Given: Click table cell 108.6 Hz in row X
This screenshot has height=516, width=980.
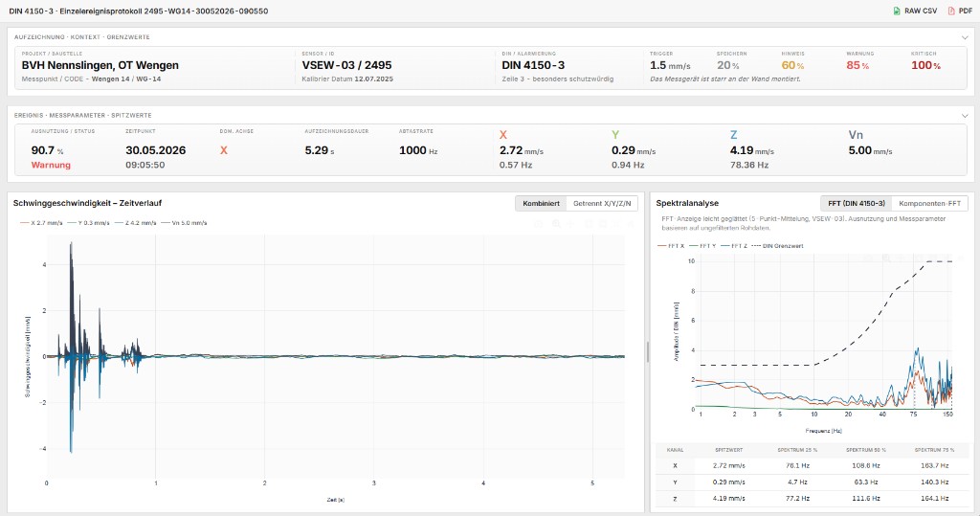Looking at the screenshot, I should 866,466.
